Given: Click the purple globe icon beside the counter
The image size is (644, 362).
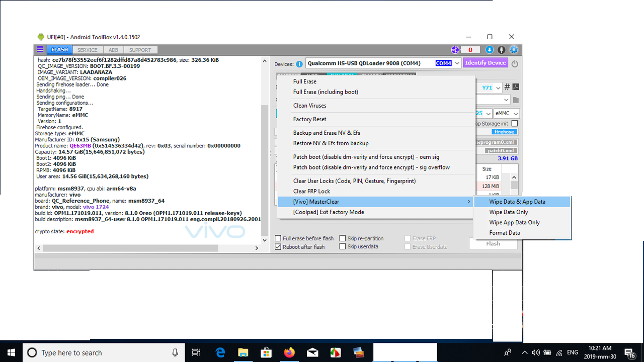Looking at the screenshot, I should [x=455, y=50].
